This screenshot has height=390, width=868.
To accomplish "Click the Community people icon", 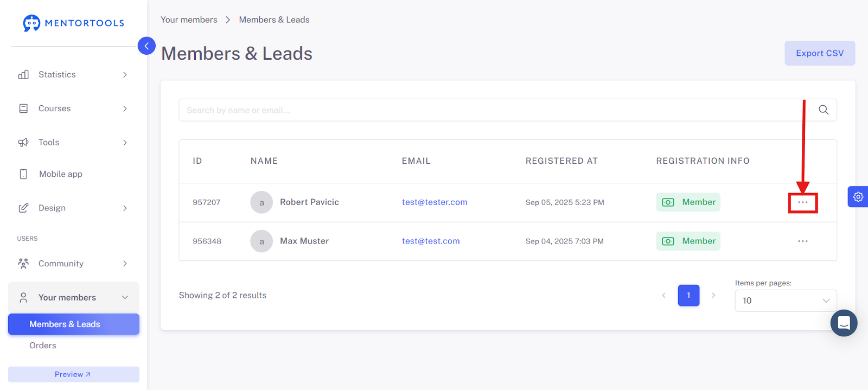I will tap(23, 264).
